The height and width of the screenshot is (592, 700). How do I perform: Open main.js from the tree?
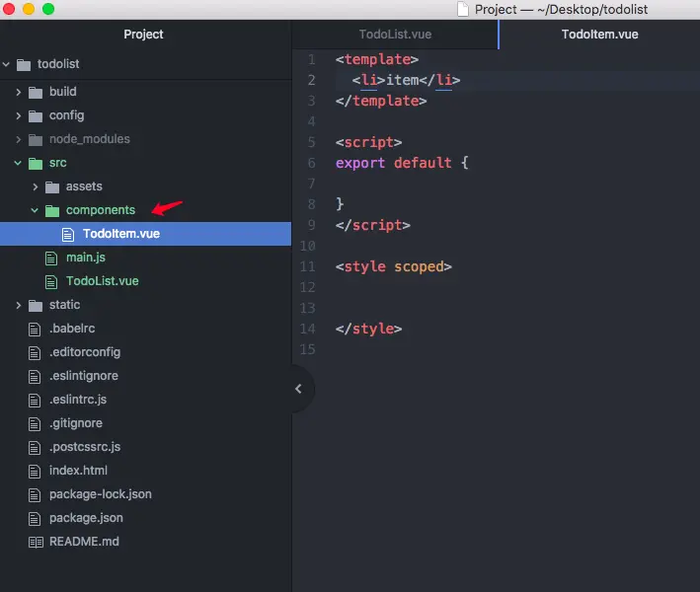[x=86, y=258]
